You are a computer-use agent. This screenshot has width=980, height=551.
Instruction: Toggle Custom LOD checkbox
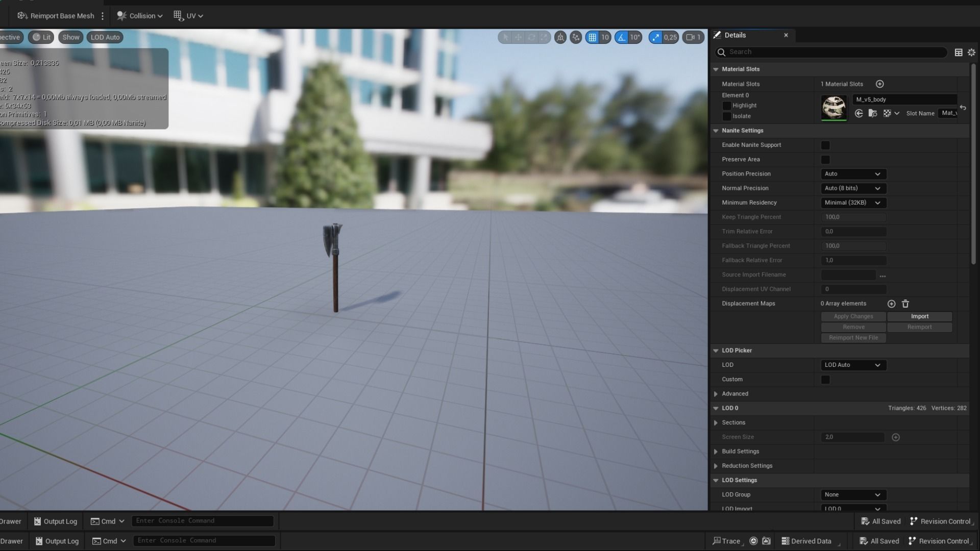825,380
